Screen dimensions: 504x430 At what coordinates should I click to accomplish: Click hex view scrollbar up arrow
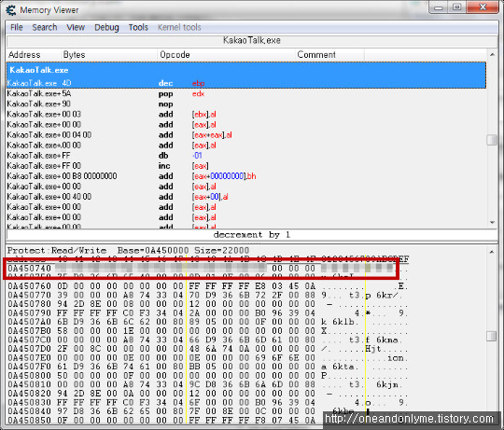pyautogui.click(x=492, y=252)
